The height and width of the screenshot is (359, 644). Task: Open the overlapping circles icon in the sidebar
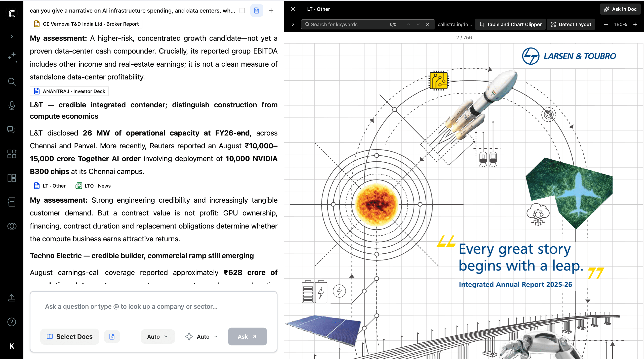click(12, 226)
